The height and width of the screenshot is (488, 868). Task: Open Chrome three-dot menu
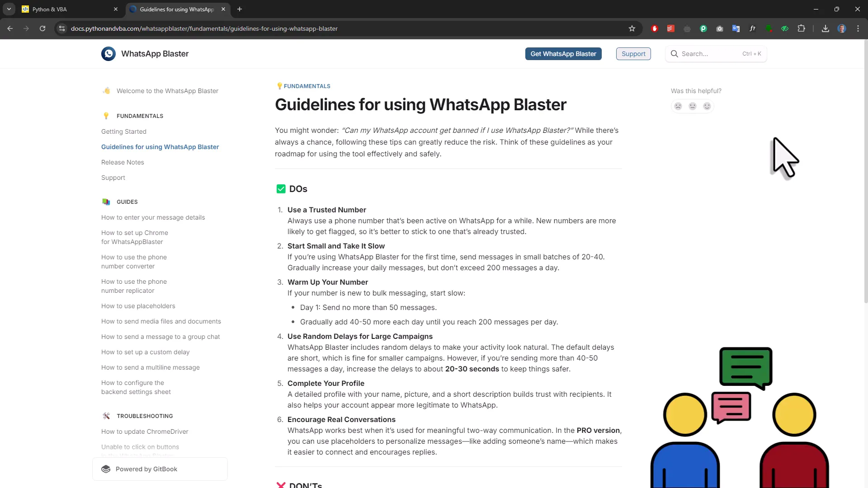click(858, 28)
